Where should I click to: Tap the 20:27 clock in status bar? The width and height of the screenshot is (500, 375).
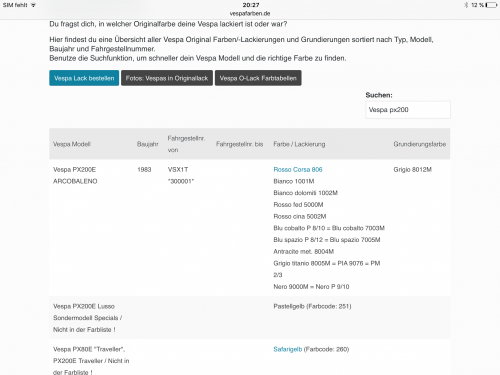[x=251, y=5]
